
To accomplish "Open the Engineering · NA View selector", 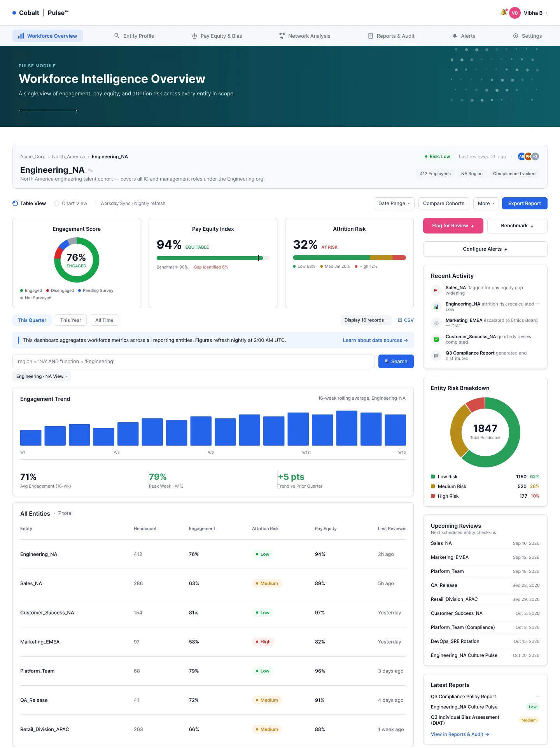I will (42, 376).
